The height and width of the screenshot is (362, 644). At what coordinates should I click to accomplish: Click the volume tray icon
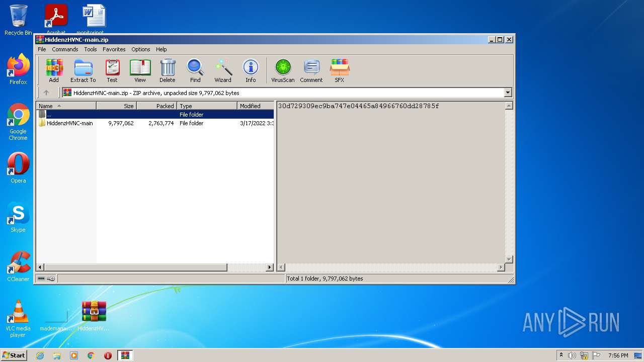click(x=572, y=355)
